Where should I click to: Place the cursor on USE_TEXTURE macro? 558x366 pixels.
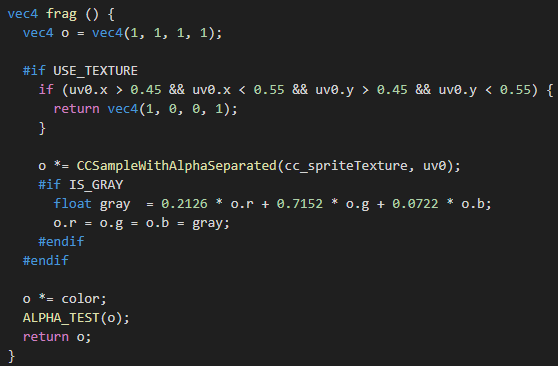coord(95,70)
